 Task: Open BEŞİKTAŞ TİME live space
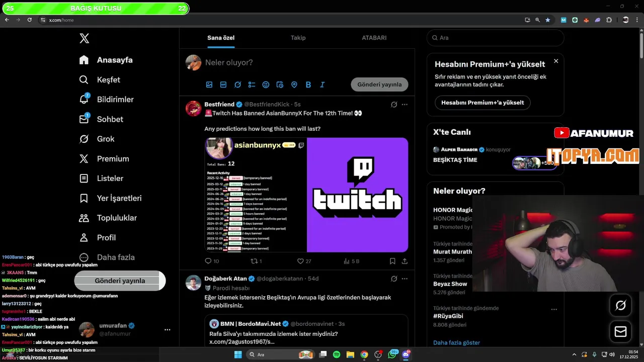455,160
